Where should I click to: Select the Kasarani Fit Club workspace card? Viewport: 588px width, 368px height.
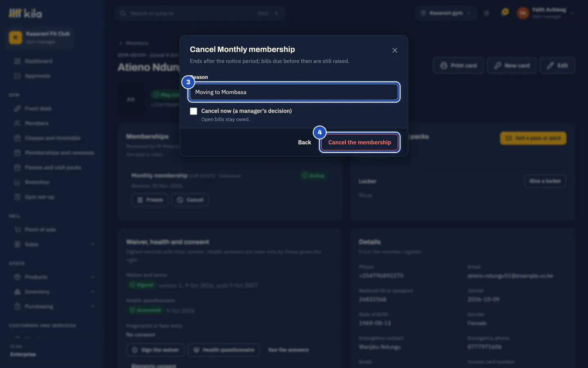[40, 37]
